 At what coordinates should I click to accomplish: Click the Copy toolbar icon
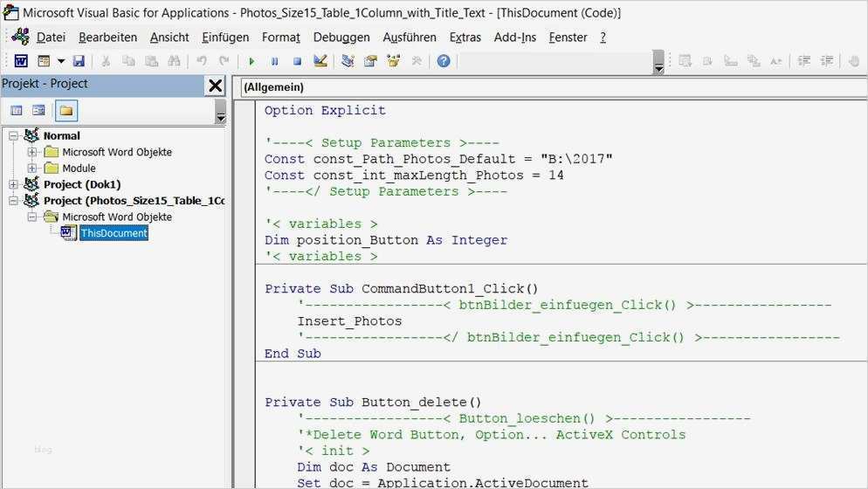tap(128, 61)
